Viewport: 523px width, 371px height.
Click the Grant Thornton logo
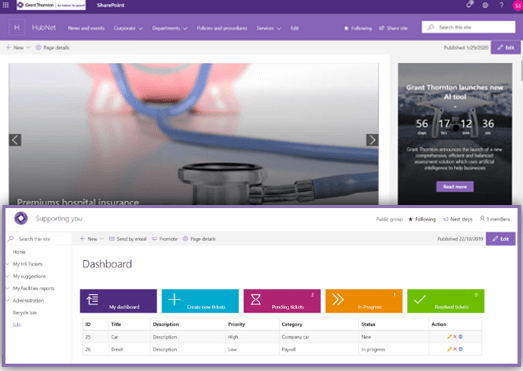click(x=51, y=5)
